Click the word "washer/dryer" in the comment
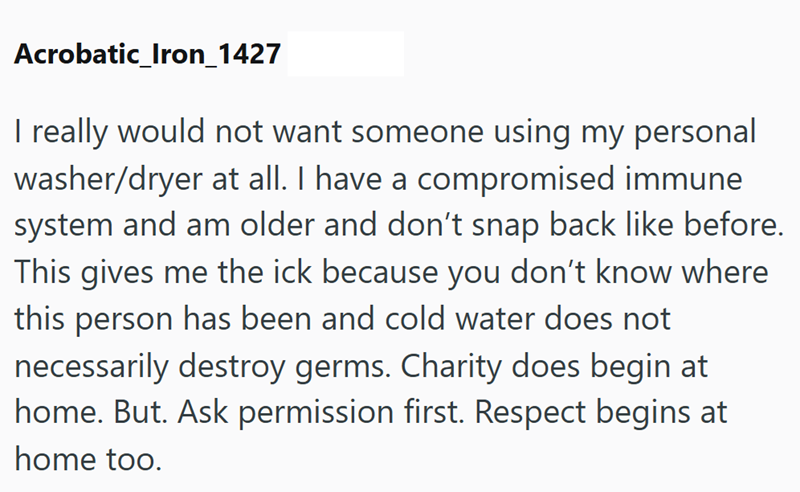This screenshot has height=492, width=800. pyautogui.click(x=108, y=179)
